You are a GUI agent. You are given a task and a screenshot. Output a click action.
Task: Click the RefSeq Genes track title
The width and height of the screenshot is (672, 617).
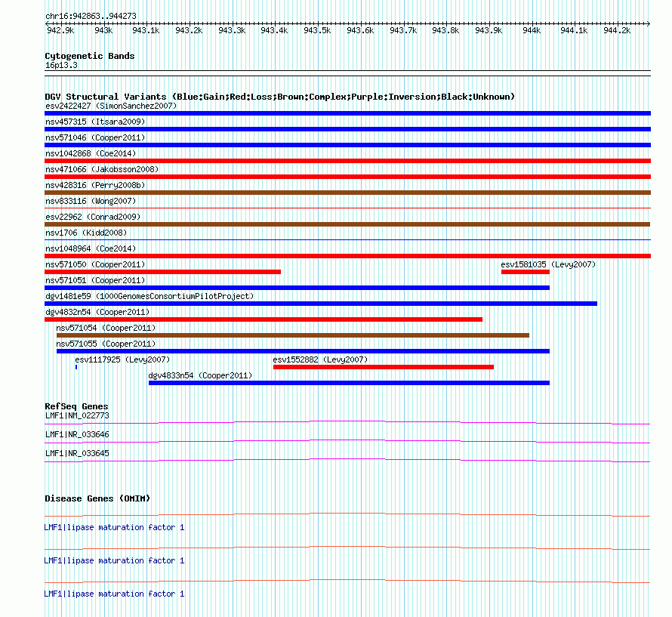76,406
